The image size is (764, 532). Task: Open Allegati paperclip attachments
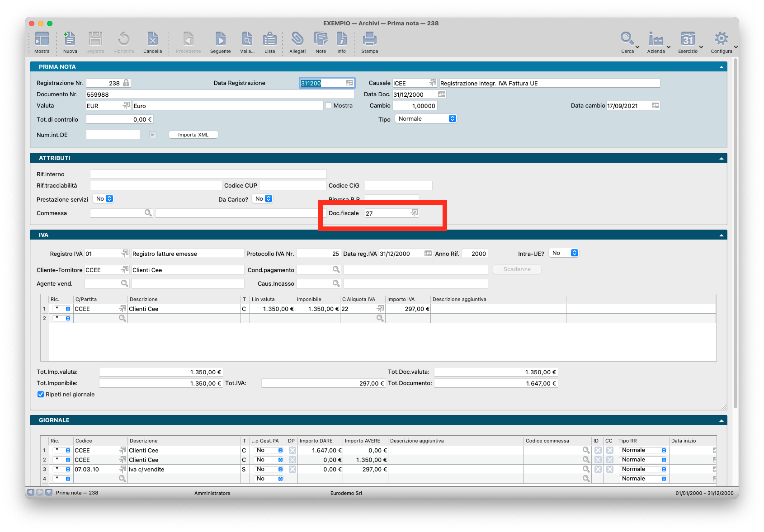click(297, 40)
